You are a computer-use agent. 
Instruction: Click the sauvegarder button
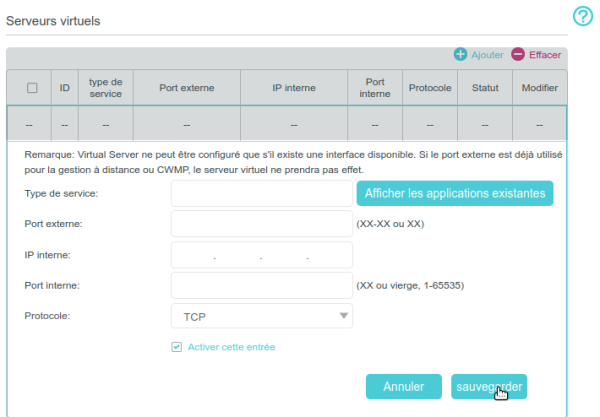pyautogui.click(x=489, y=386)
